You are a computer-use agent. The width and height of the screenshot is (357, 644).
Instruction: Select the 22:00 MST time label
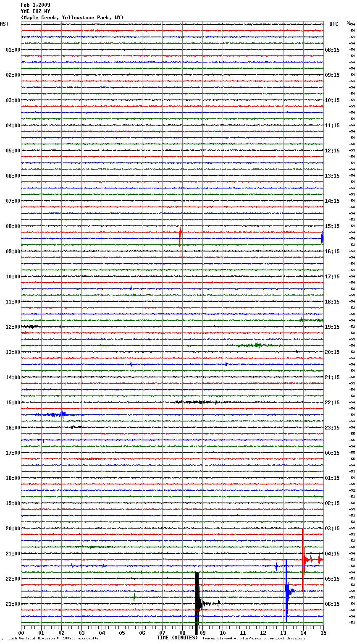[13, 579]
